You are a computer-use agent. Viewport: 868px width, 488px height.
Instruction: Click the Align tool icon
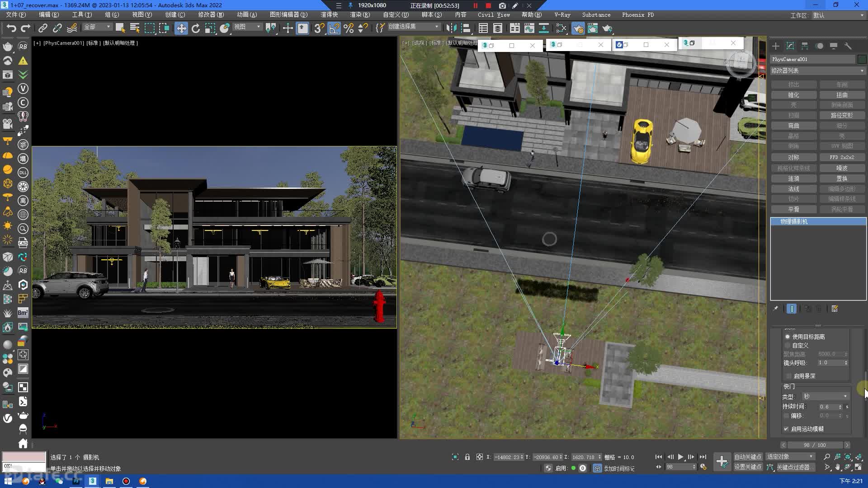pos(466,28)
